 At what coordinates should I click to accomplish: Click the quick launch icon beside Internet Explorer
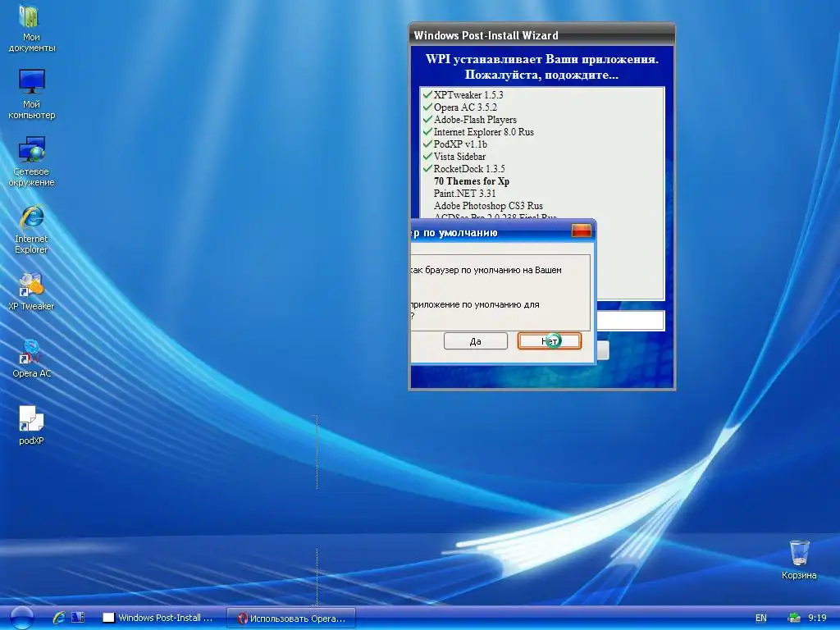click(x=78, y=618)
